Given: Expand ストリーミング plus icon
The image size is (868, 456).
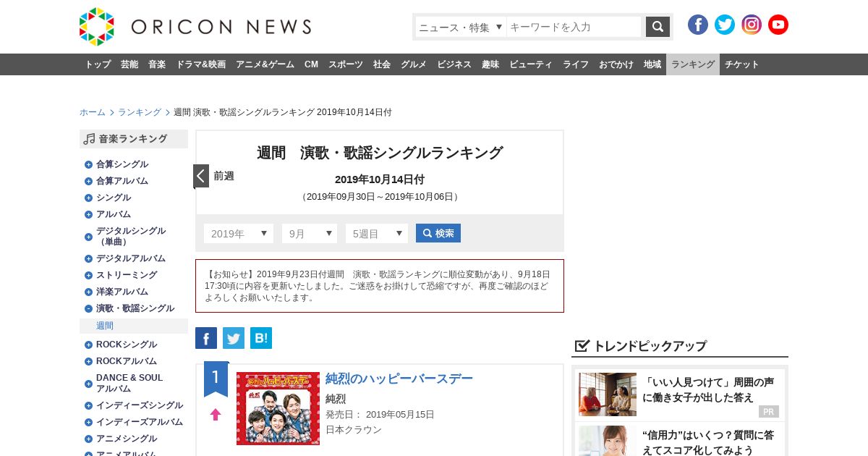Looking at the screenshot, I should click(x=88, y=275).
